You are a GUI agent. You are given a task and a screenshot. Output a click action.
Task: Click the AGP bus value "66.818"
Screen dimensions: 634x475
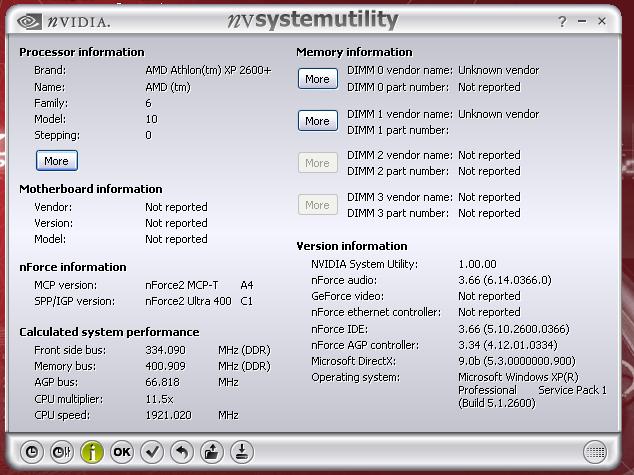pyautogui.click(x=162, y=382)
